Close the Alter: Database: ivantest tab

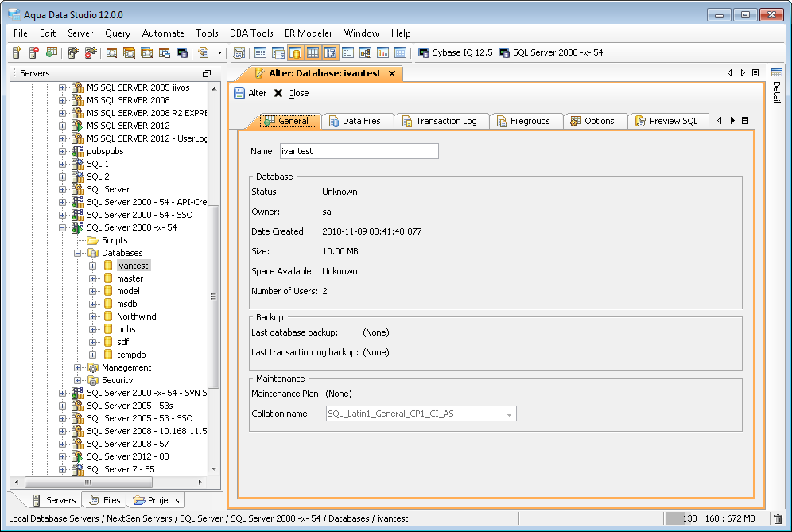click(394, 73)
